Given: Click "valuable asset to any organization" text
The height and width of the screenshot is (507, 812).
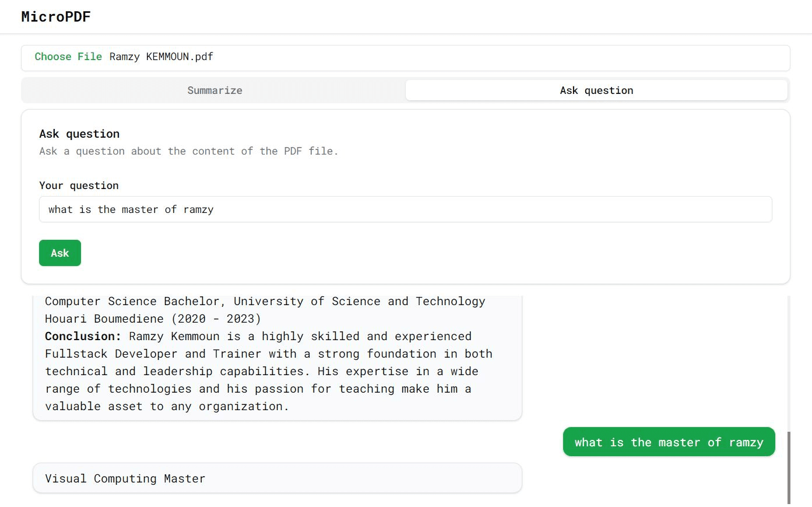Looking at the screenshot, I should pyautogui.click(x=167, y=406).
